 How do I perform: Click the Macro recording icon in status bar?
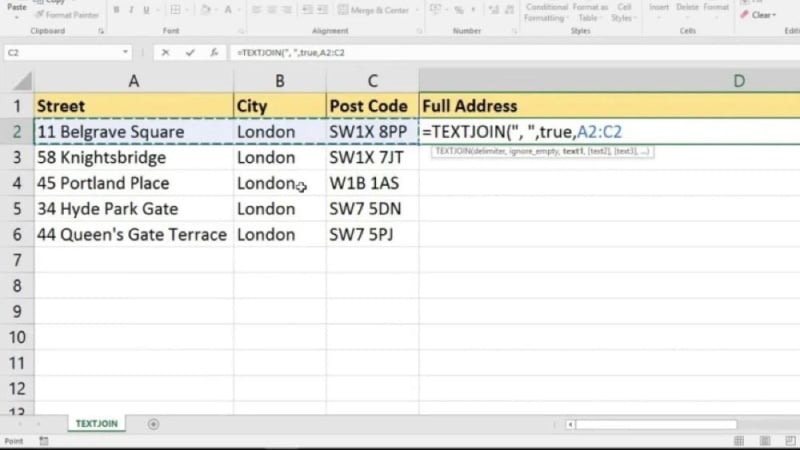click(43, 441)
